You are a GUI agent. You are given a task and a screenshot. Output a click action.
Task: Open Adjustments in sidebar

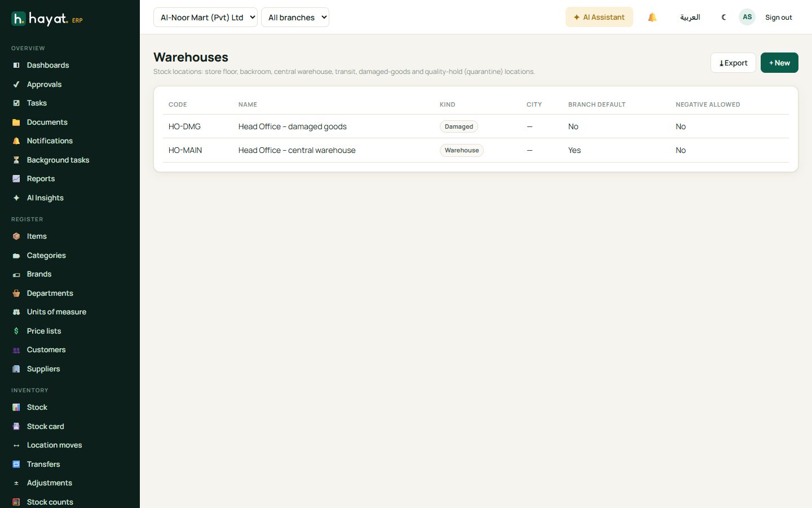(50, 483)
